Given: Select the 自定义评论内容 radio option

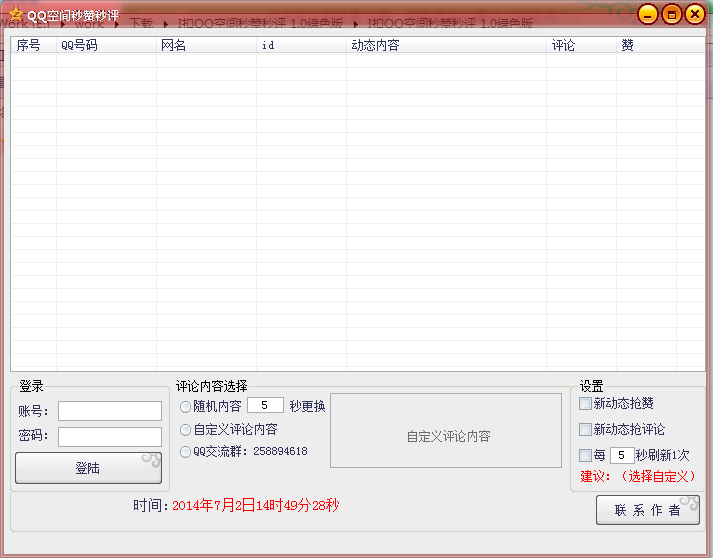Looking at the screenshot, I should (x=185, y=429).
